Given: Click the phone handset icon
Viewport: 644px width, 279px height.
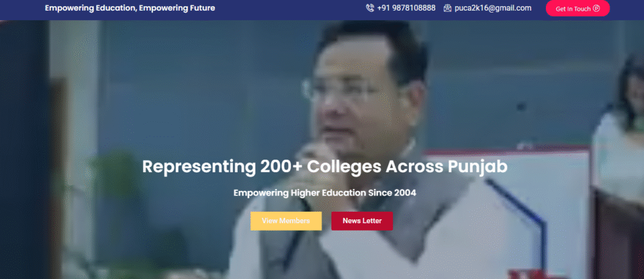Looking at the screenshot, I should [x=370, y=8].
